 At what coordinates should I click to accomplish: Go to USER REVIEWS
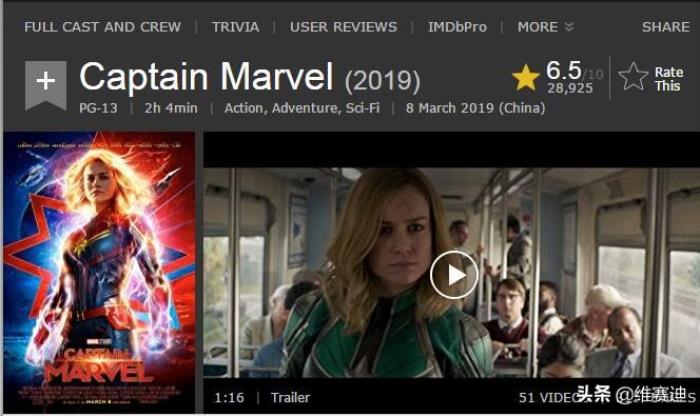click(x=343, y=27)
